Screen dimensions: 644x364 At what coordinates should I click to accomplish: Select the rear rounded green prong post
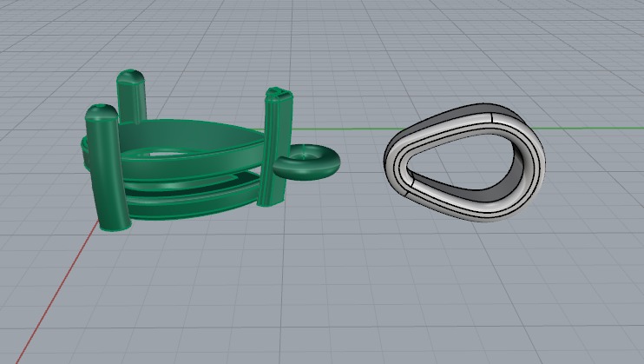point(131,96)
